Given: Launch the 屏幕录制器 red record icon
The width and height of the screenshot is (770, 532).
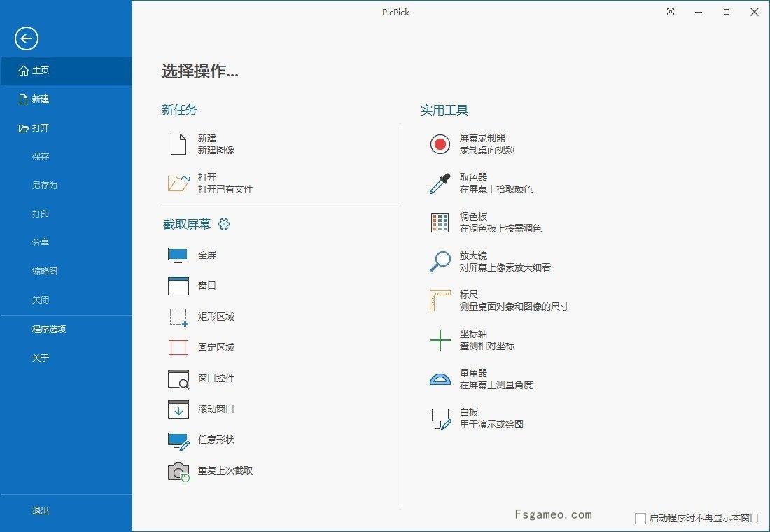Looking at the screenshot, I should pos(440,144).
